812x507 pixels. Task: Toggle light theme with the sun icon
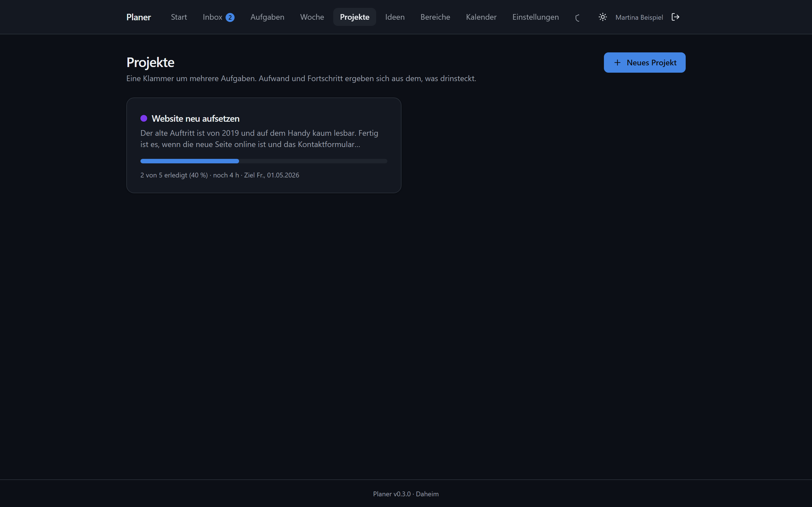603,17
